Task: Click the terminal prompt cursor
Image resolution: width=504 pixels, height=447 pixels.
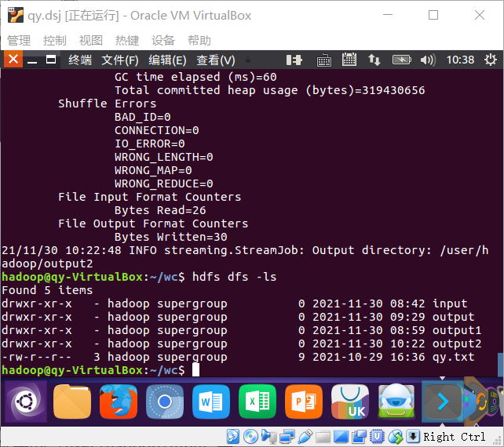Action: coord(195,370)
